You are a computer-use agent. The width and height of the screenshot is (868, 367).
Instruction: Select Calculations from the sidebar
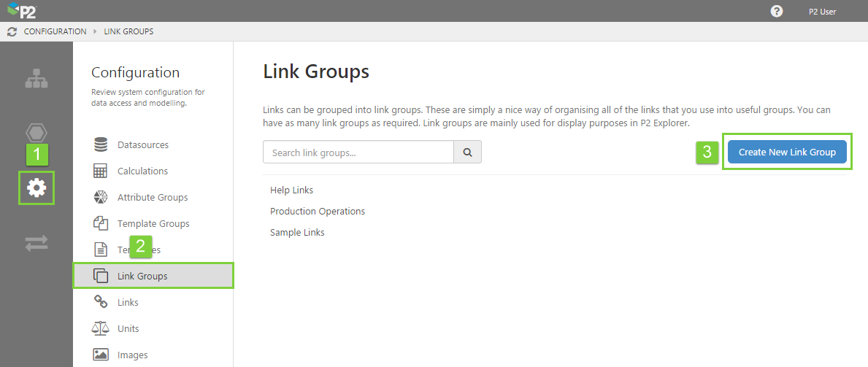142,171
